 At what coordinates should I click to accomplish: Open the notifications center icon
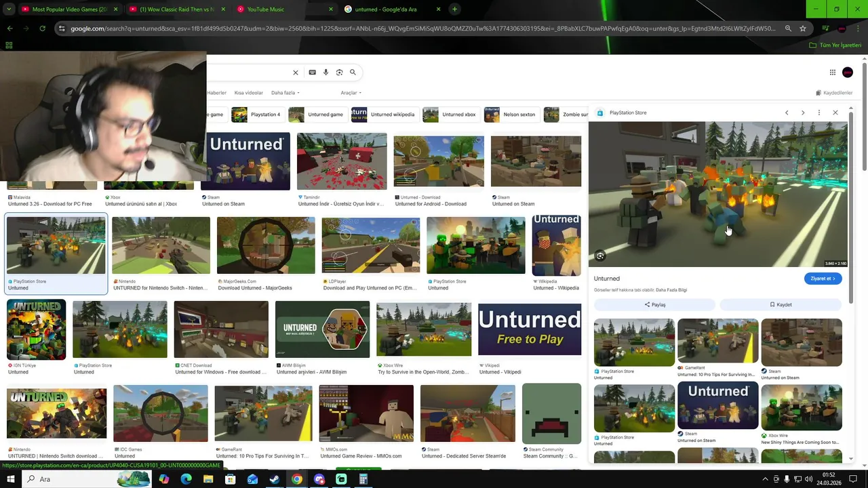pos(854,479)
